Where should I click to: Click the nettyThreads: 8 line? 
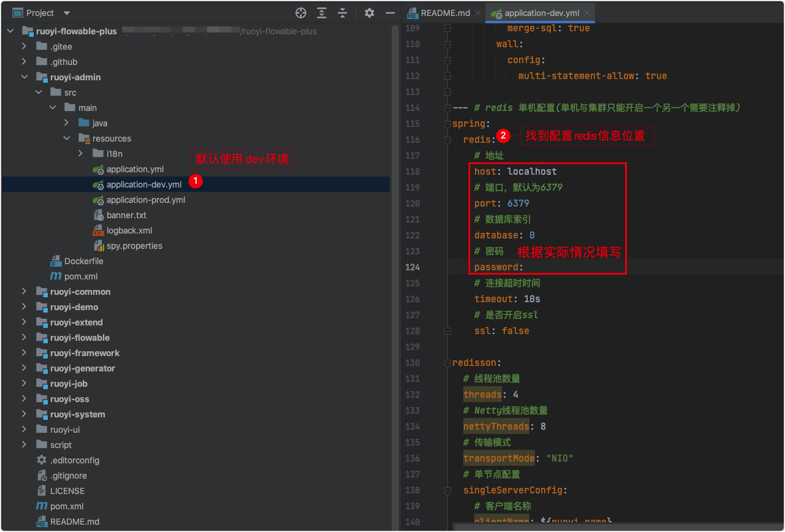pos(504,427)
